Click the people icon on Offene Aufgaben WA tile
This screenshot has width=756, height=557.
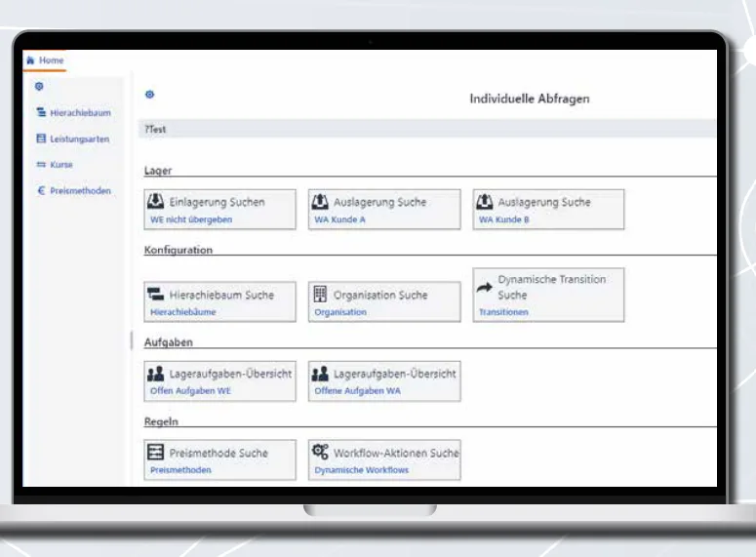tap(320, 374)
